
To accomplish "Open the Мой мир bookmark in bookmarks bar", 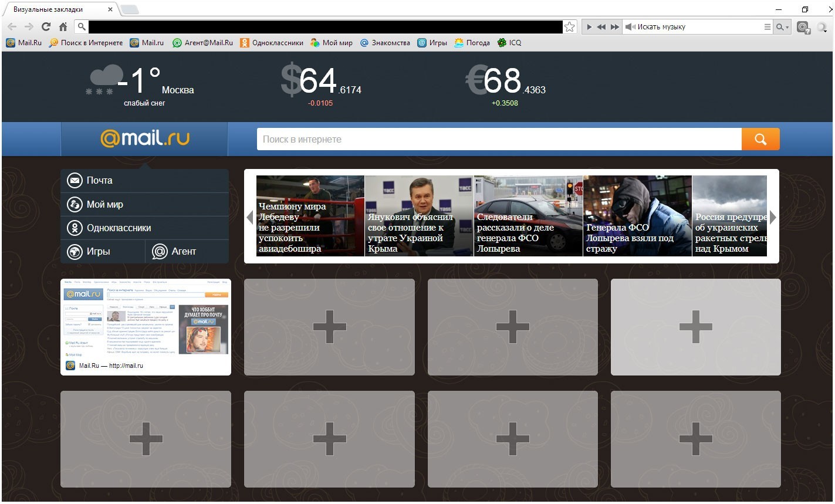I will coord(332,43).
